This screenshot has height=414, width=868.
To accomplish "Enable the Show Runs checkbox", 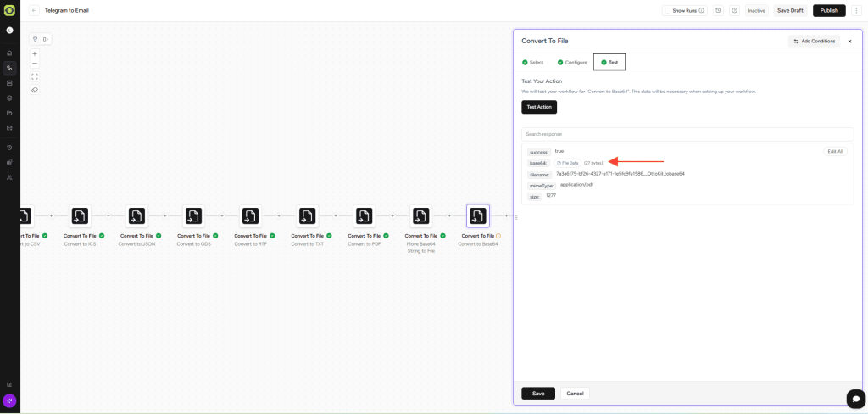I will (x=668, y=11).
